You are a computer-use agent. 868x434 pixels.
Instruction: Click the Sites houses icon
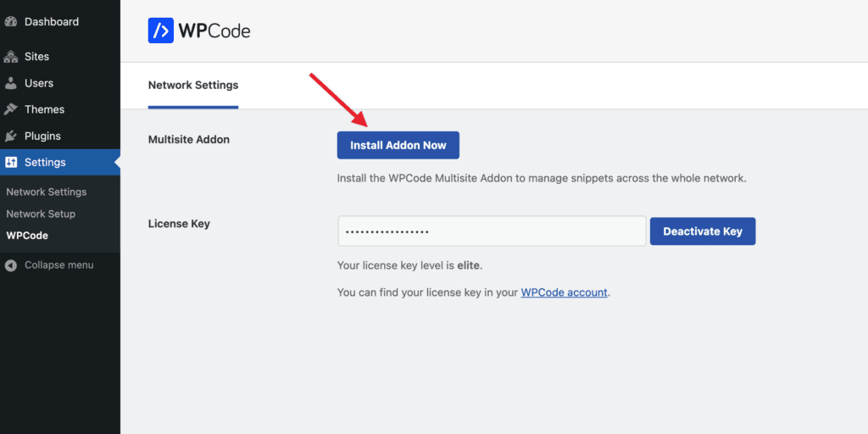(x=10, y=57)
